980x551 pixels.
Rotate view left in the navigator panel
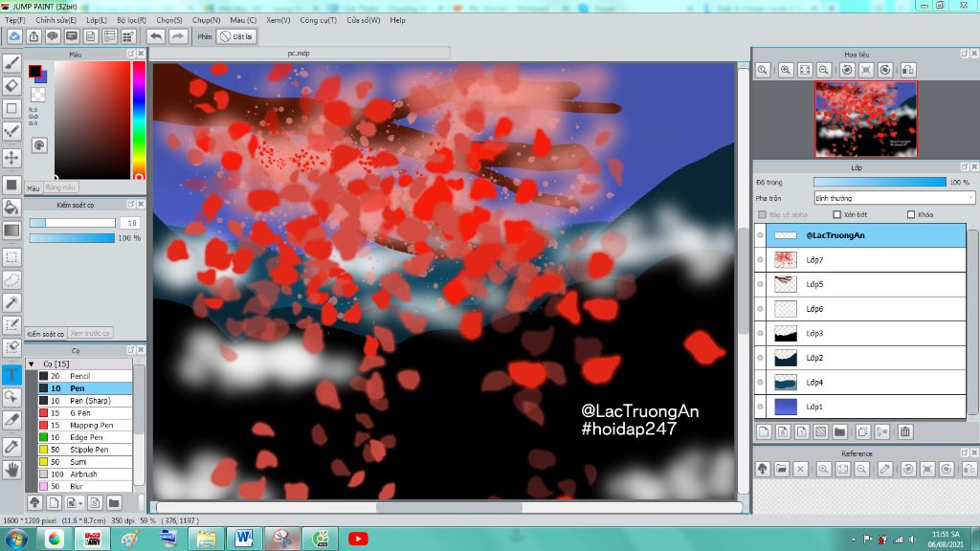click(x=847, y=70)
